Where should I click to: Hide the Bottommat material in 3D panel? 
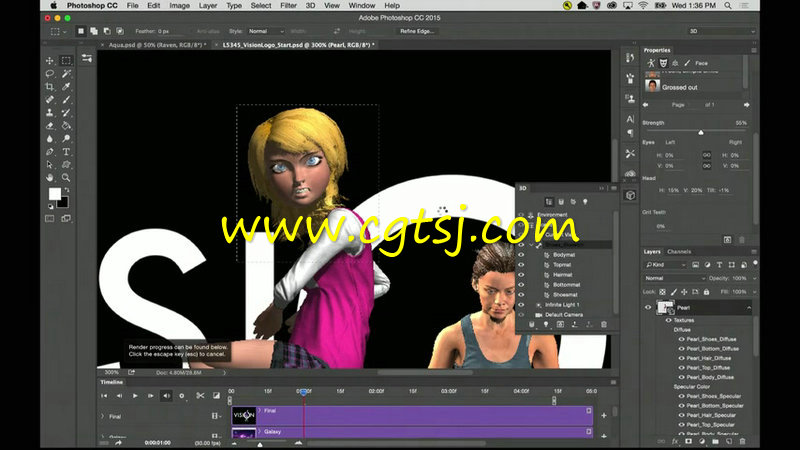click(x=521, y=285)
